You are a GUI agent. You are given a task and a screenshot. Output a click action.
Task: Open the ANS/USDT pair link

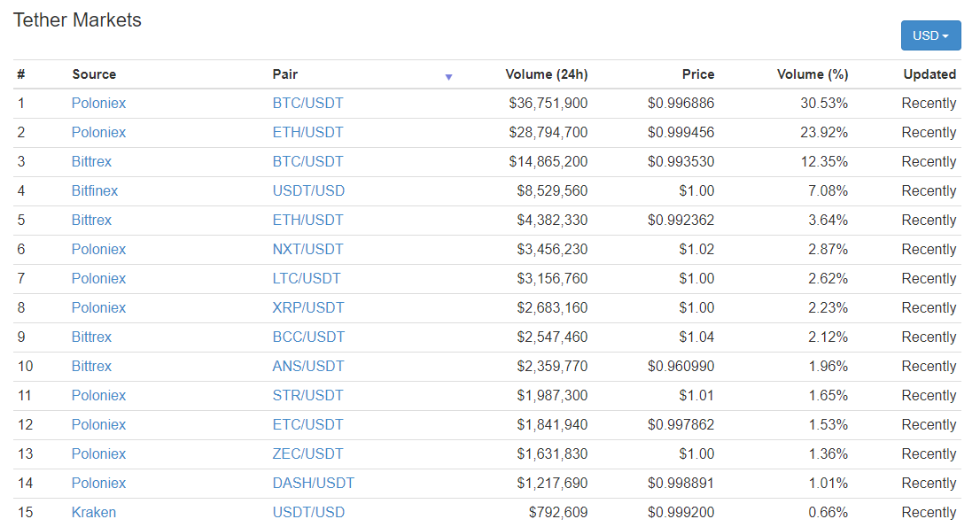tap(307, 367)
